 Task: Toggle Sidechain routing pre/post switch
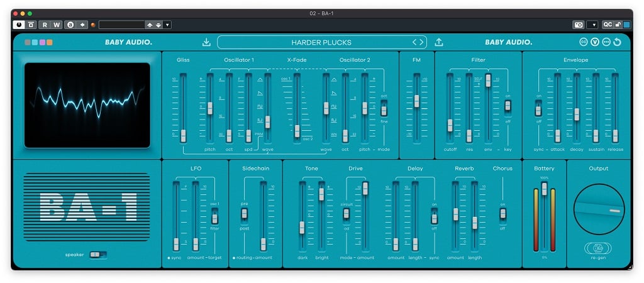point(245,214)
